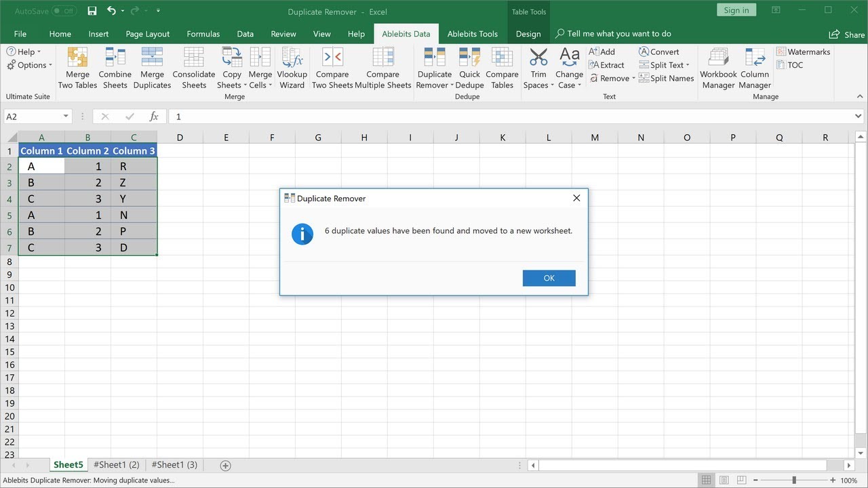The height and width of the screenshot is (488, 868).
Task: Expand the formula bar chevron
Action: pos(859,117)
